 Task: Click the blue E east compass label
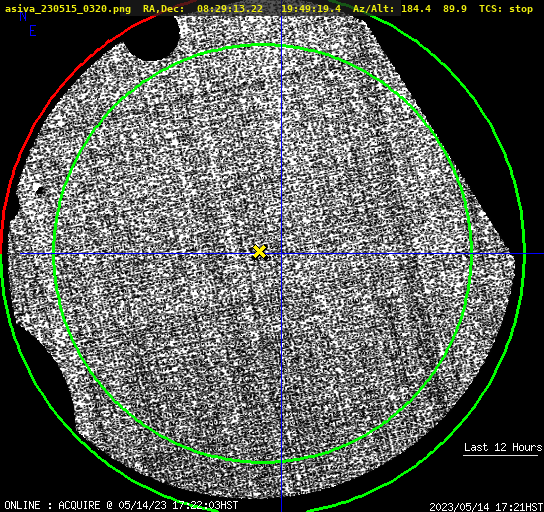point(33,31)
